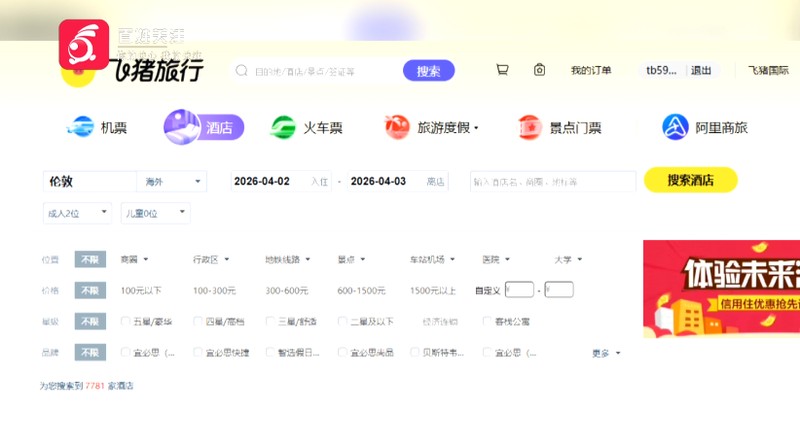The width and height of the screenshot is (800, 443).
Task: Select the 经济连锁 star option
Action: tap(440, 322)
